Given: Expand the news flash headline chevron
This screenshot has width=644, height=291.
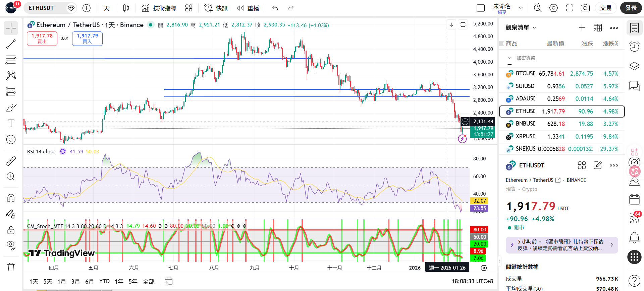Looking at the screenshot, I should (612, 245).
